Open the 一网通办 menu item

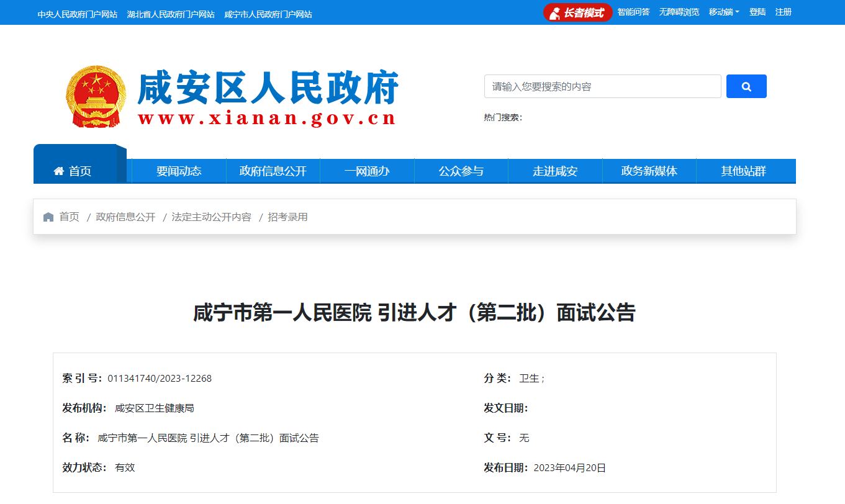367,171
